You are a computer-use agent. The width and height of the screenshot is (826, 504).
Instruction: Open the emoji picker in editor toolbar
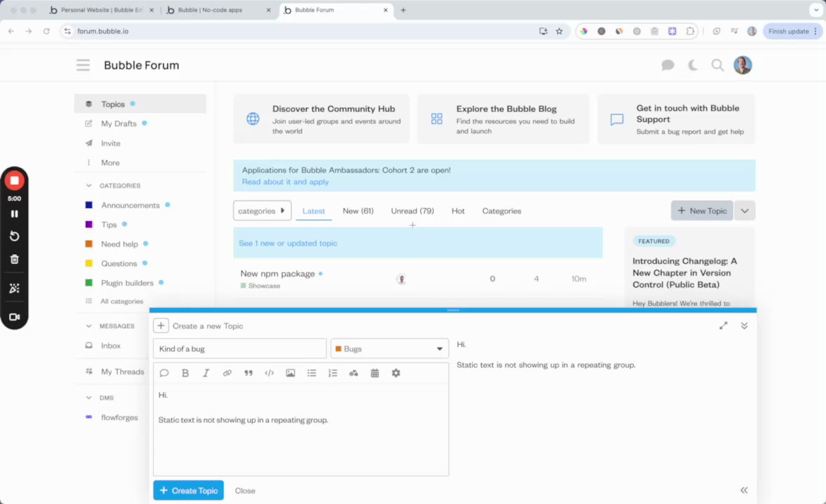[353, 373]
